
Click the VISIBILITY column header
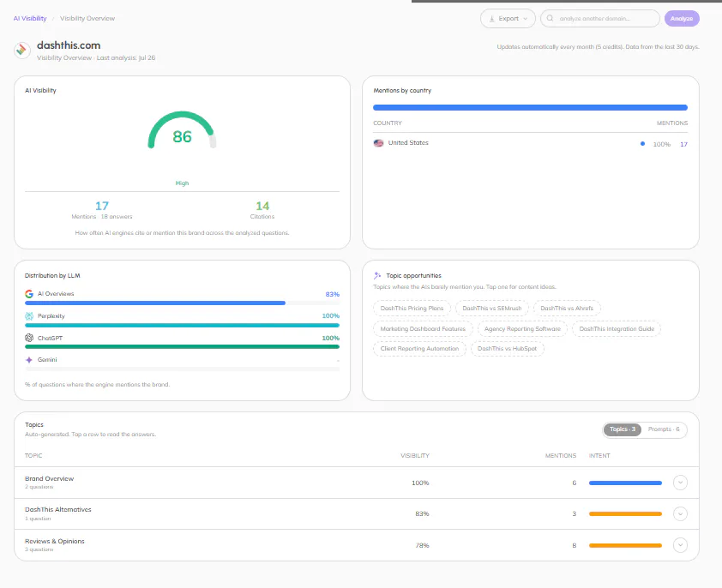pyautogui.click(x=415, y=455)
